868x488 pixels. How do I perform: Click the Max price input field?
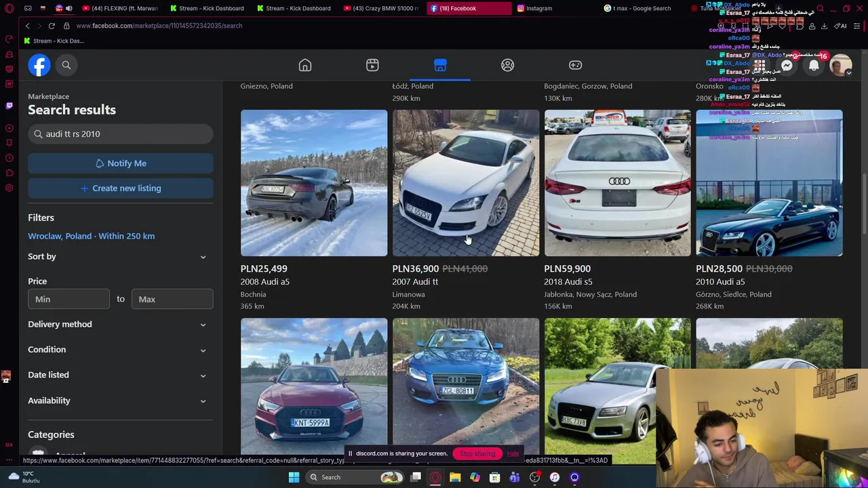[172, 299]
